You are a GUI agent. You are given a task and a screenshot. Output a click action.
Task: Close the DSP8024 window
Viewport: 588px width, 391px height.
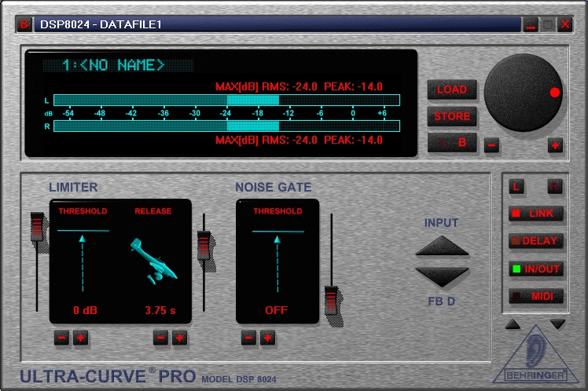pos(564,25)
